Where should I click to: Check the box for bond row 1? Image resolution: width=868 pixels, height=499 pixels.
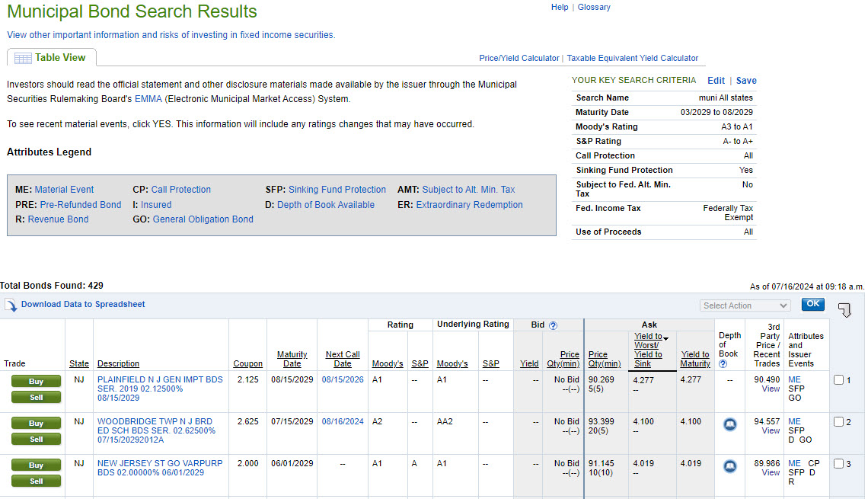[838, 380]
